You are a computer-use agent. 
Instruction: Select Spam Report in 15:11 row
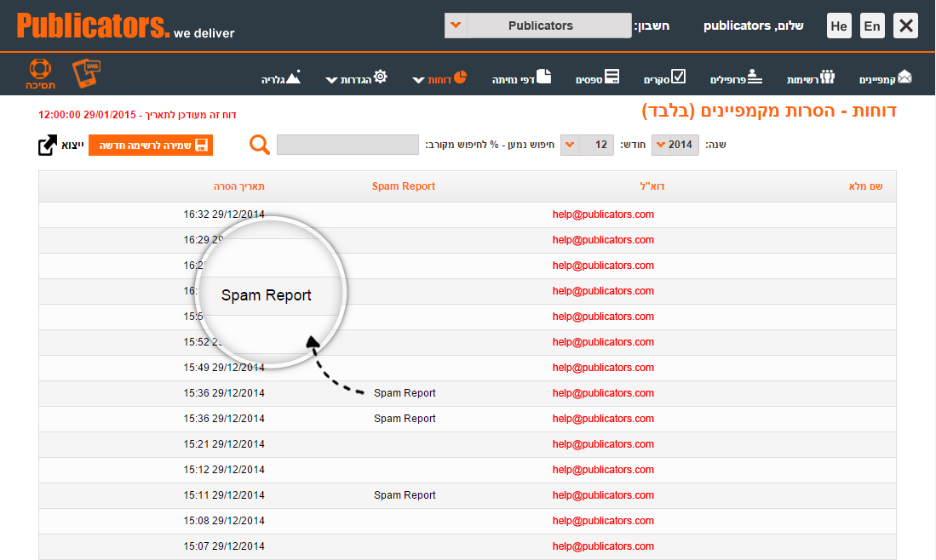point(405,495)
